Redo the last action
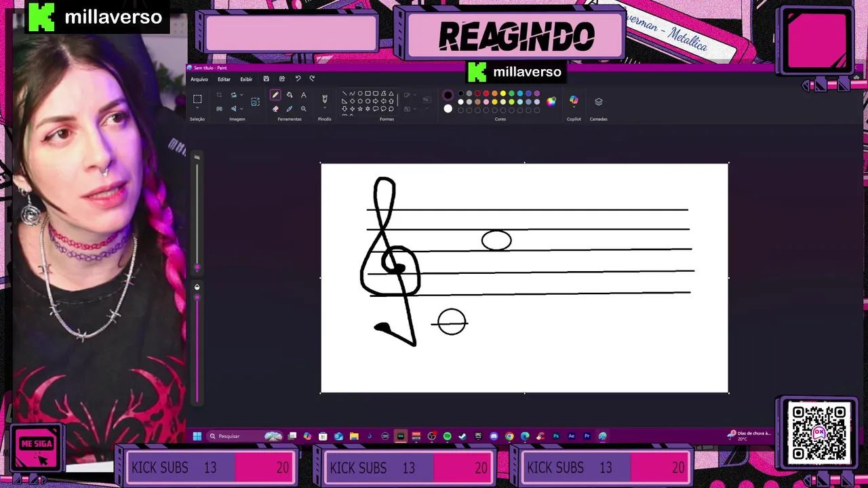The width and height of the screenshot is (868, 488). point(312,79)
